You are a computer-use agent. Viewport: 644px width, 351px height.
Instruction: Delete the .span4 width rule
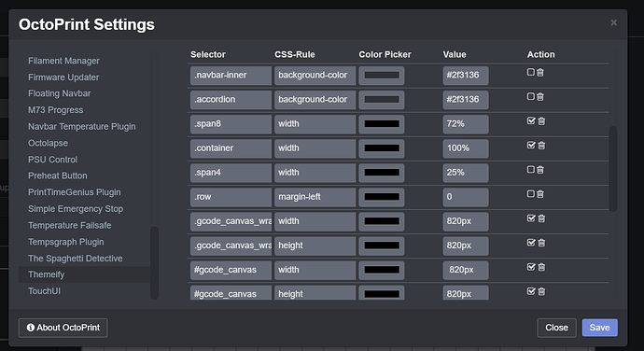540,169
